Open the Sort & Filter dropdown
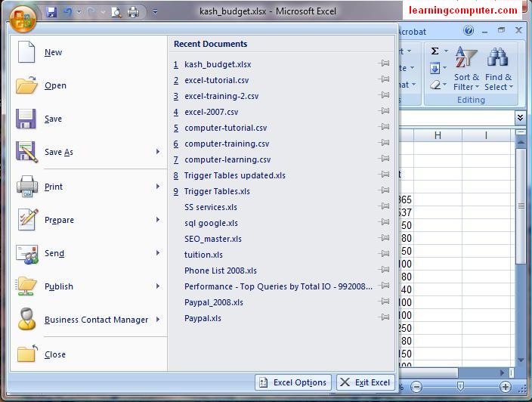The height and width of the screenshot is (402, 532). pyautogui.click(x=466, y=69)
